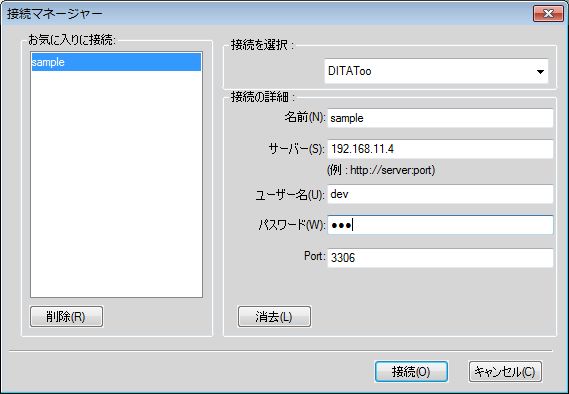This screenshot has width=569, height=394.
Task: Select the sample favorite connection entry
Action: [x=116, y=62]
